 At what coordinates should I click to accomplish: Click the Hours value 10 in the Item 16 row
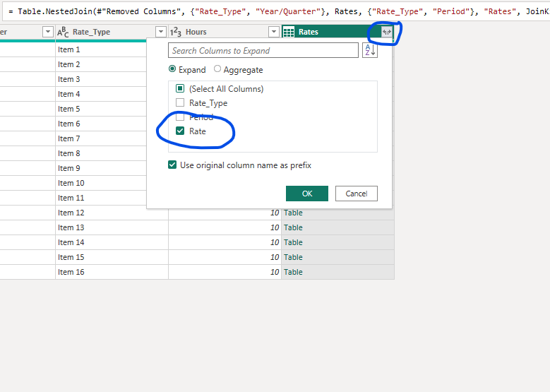[x=275, y=272]
